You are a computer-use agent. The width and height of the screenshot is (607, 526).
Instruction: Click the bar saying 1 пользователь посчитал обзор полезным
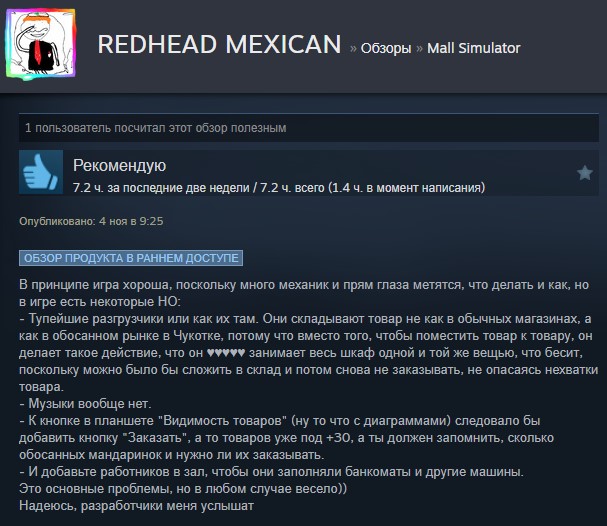pos(309,128)
